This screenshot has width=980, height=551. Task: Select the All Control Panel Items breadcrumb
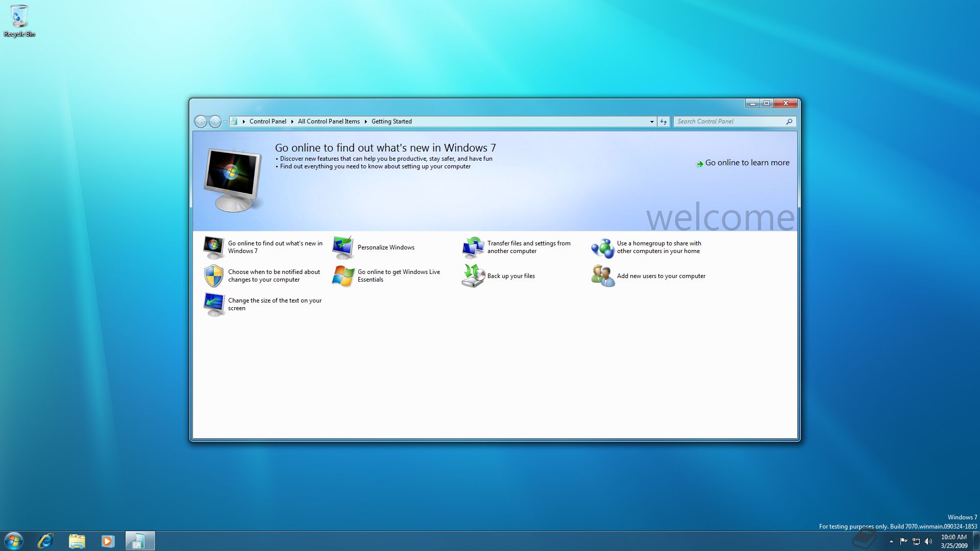click(x=329, y=121)
